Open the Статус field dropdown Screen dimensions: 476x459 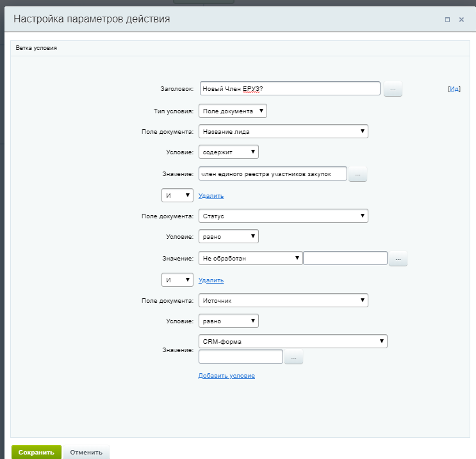tap(283, 216)
